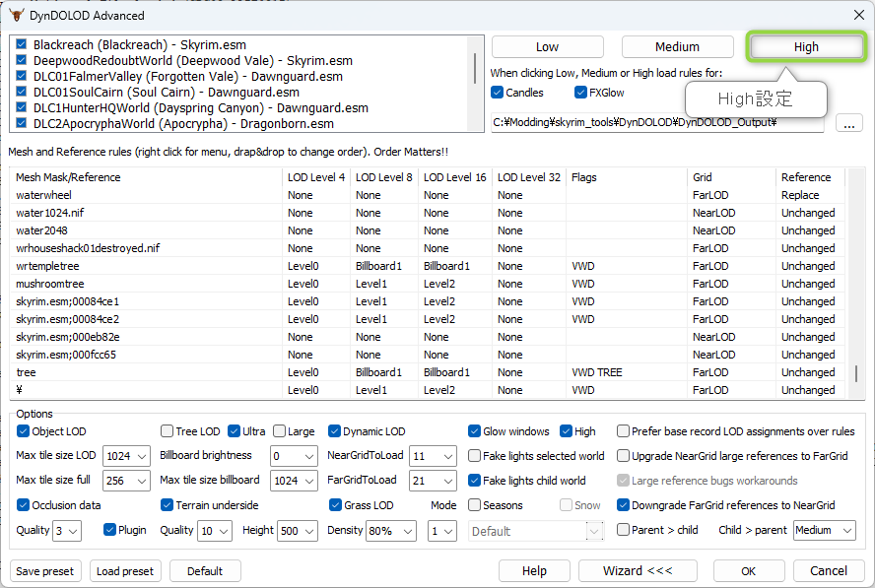The height and width of the screenshot is (588, 875).
Task: Enable Prefer base record LOD assignments
Action: point(623,431)
